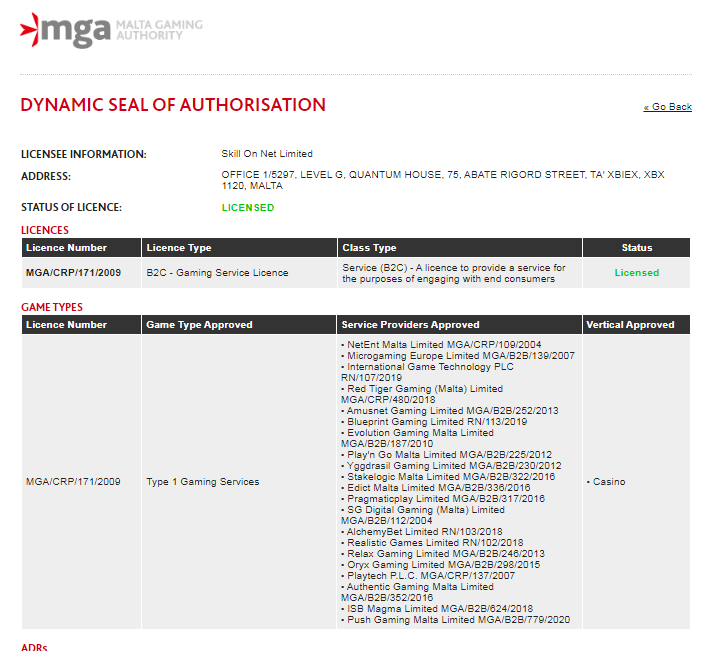This screenshot has width=703, height=651.
Task: Click the Service Providers Approved header
Action: (459, 325)
